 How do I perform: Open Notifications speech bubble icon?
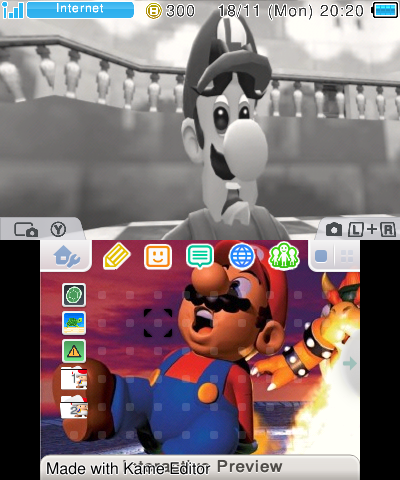click(x=200, y=256)
